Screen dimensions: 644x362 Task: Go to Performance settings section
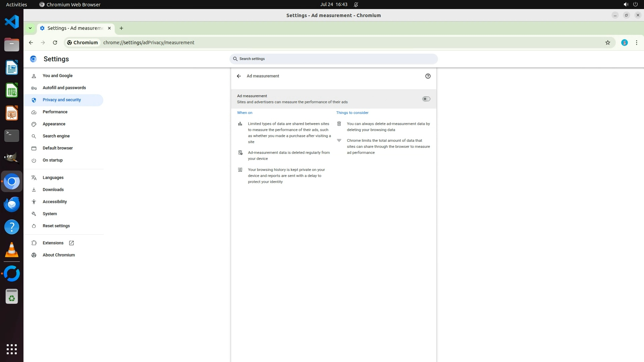tap(55, 112)
